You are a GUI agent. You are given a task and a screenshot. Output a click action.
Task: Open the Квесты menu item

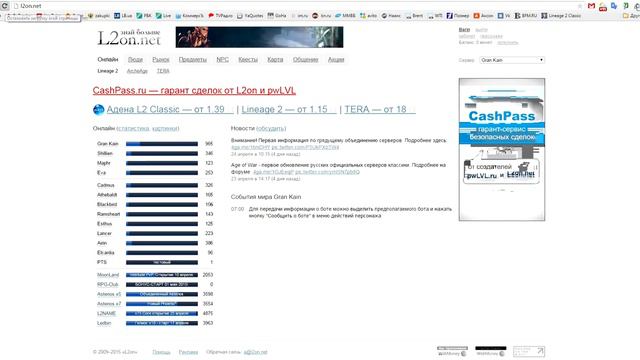tap(248, 60)
